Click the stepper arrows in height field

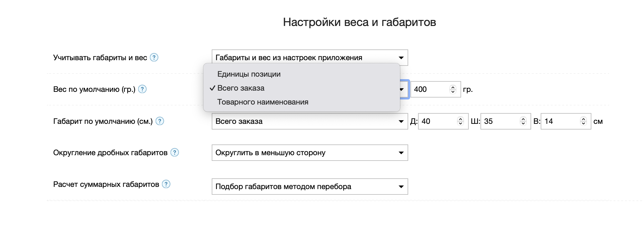(x=583, y=121)
